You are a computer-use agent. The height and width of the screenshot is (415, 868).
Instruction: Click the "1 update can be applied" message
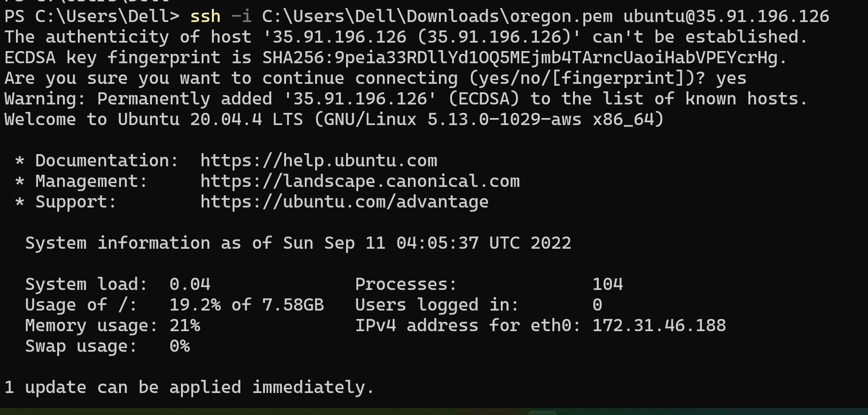pos(189,387)
